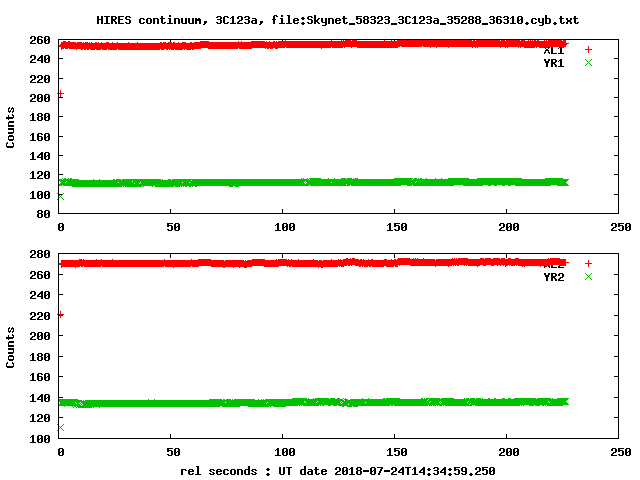Click the bottom plot x-axis value 50

[173, 452]
